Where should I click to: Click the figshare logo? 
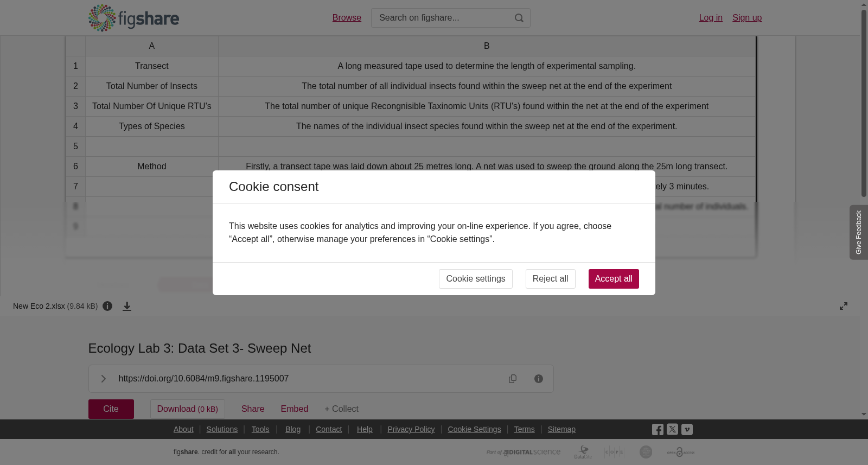click(x=133, y=18)
